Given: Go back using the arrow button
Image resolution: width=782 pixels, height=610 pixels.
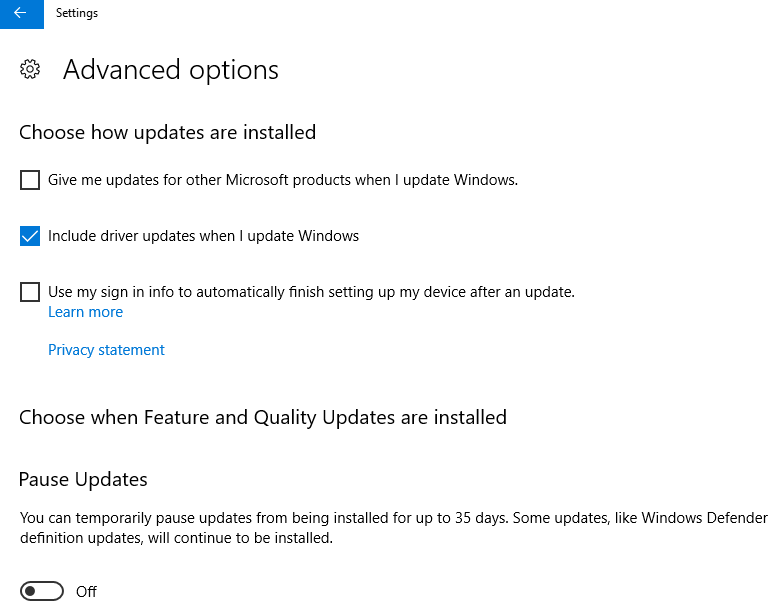Looking at the screenshot, I should click(21, 13).
